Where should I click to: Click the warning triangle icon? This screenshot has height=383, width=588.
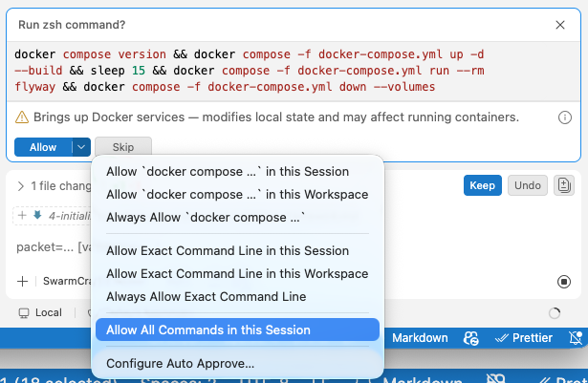point(22,117)
